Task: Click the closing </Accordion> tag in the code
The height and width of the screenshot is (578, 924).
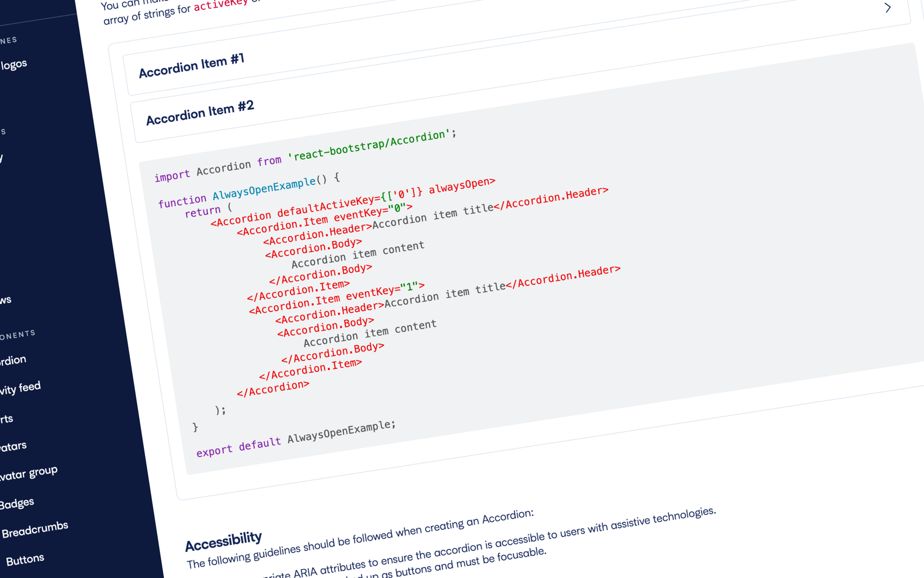Action: point(273,388)
